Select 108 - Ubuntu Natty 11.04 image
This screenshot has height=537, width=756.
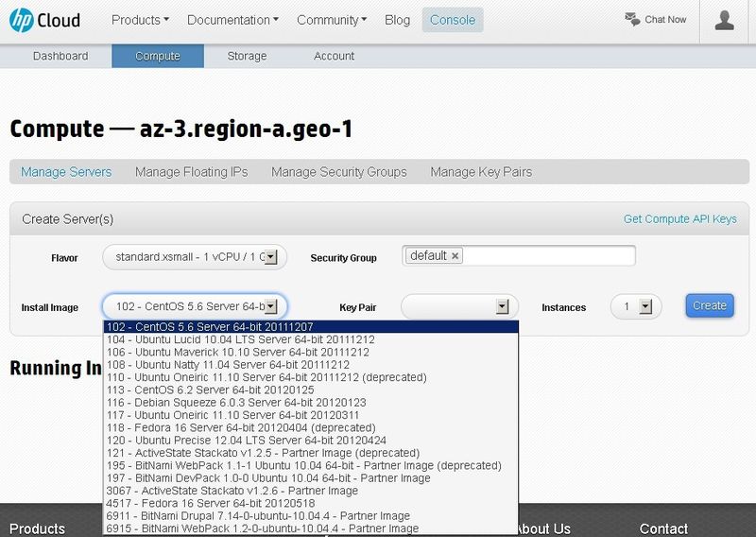(311, 364)
